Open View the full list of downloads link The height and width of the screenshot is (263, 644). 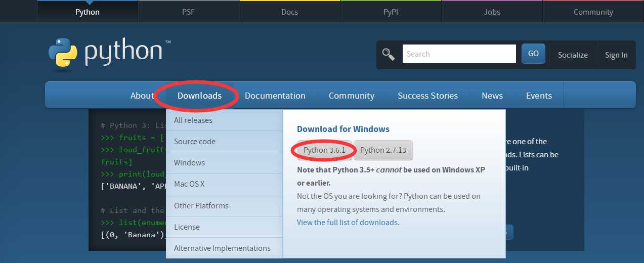click(x=347, y=223)
